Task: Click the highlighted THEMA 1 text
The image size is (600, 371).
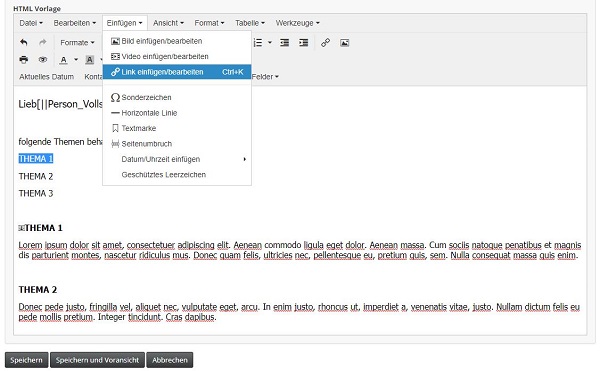Action: point(36,159)
